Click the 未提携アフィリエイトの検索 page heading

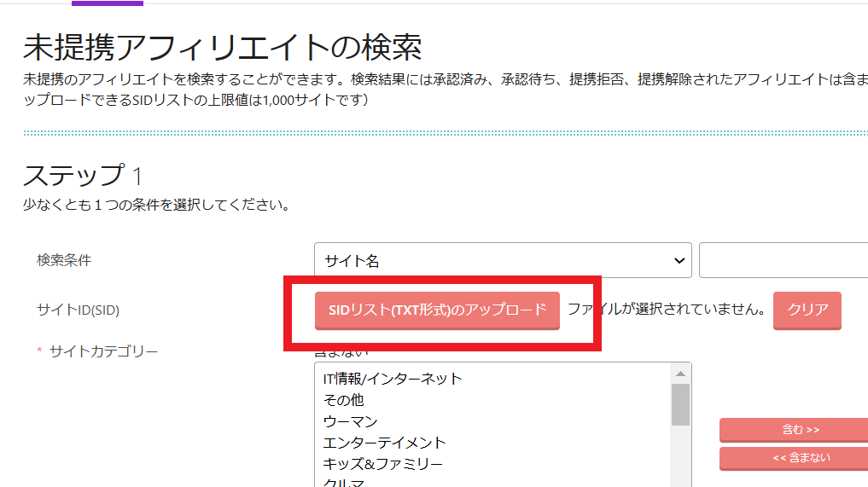click(x=222, y=48)
